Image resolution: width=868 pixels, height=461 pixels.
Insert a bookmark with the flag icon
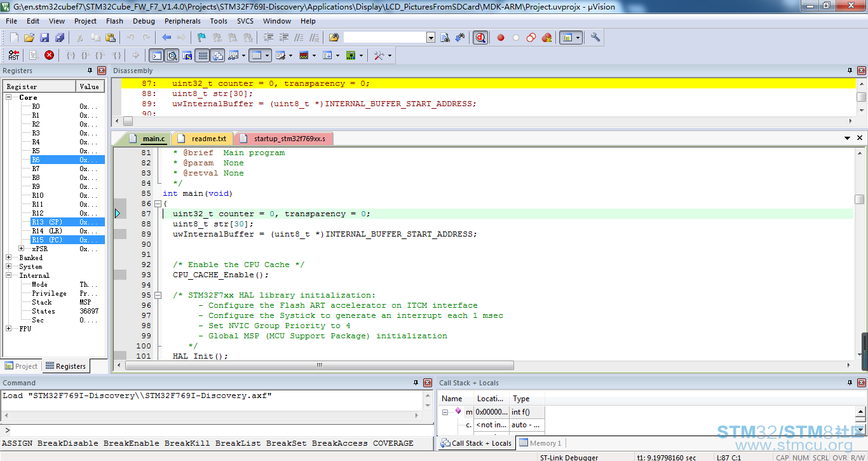[201, 38]
